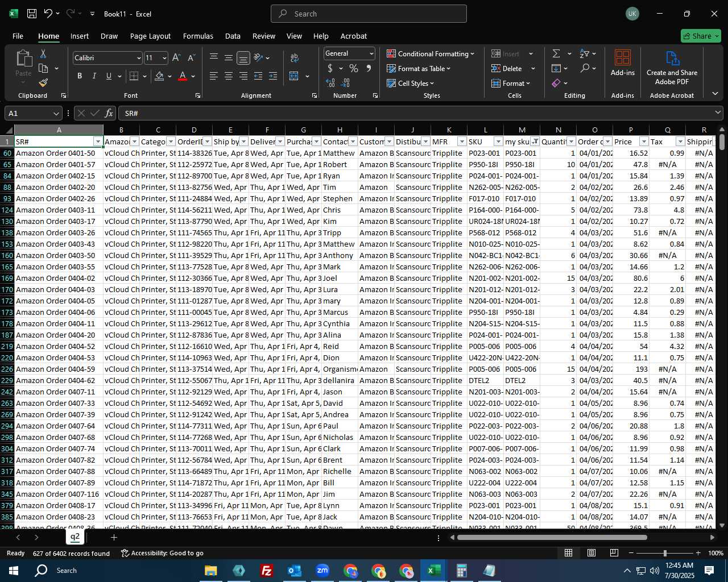Viewport: 728px width, 582px height.
Task: Toggle bold formatting
Action: click(x=80, y=76)
